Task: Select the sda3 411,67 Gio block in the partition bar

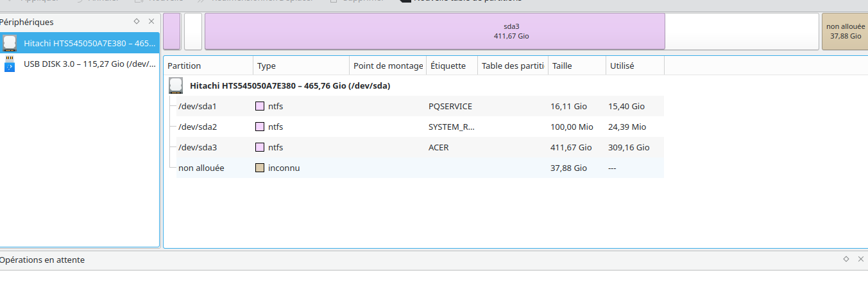Action: (x=511, y=31)
